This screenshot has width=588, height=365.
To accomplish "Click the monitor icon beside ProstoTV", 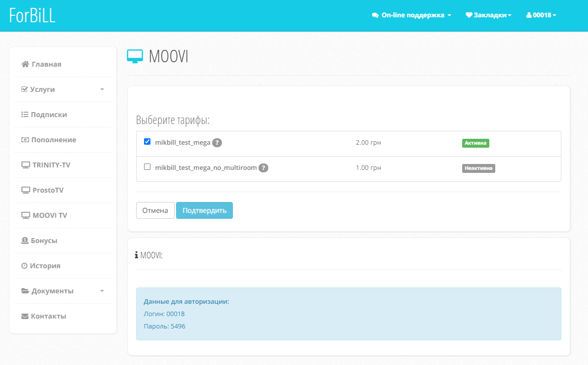I will pyautogui.click(x=26, y=190).
